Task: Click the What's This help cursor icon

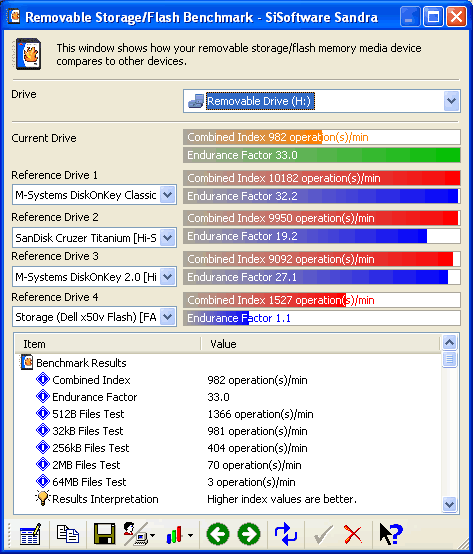Action: (x=391, y=534)
